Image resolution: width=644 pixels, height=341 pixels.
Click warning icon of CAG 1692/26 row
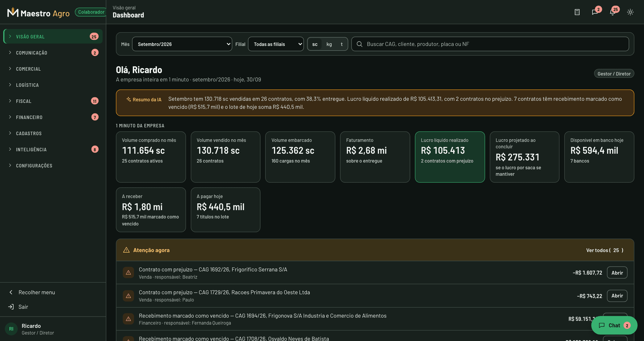click(128, 272)
